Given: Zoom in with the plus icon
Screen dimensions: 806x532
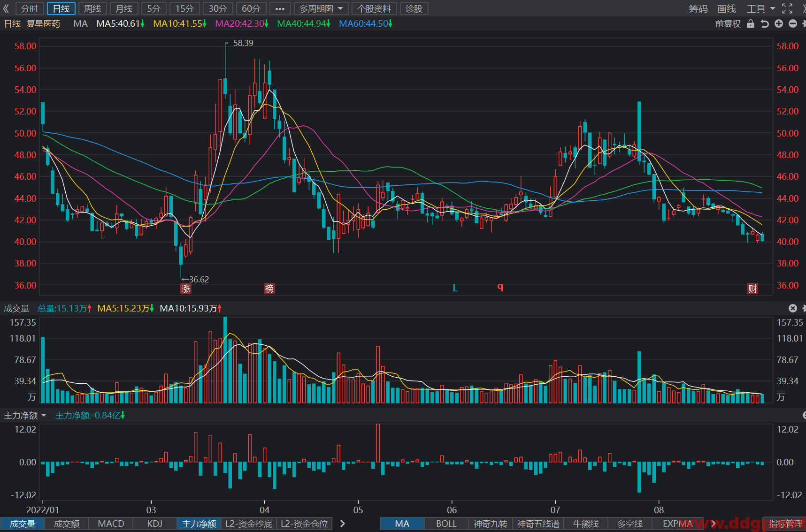Looking at the screenshot, I should [779, 23].
